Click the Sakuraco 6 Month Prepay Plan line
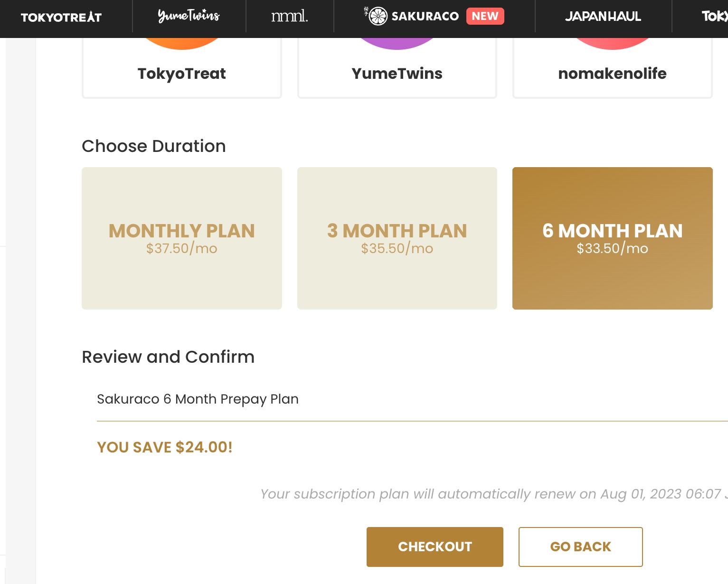The image size is (728, 584). click(x=198, y=399)
